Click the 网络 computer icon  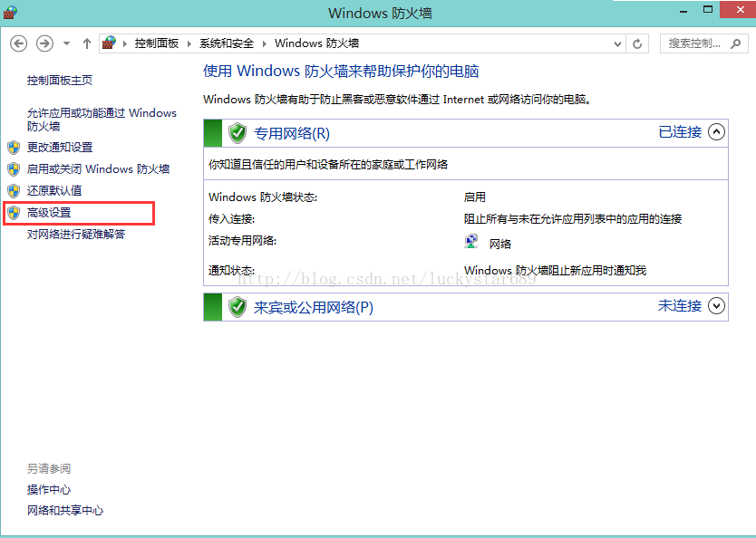[x=471, y=241]
